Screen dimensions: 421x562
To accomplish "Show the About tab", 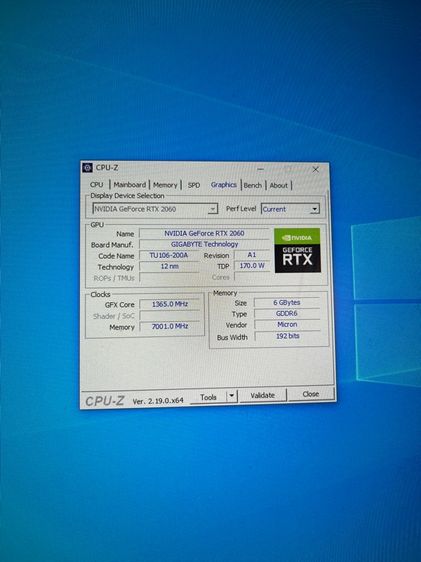I will pos(278,185).
